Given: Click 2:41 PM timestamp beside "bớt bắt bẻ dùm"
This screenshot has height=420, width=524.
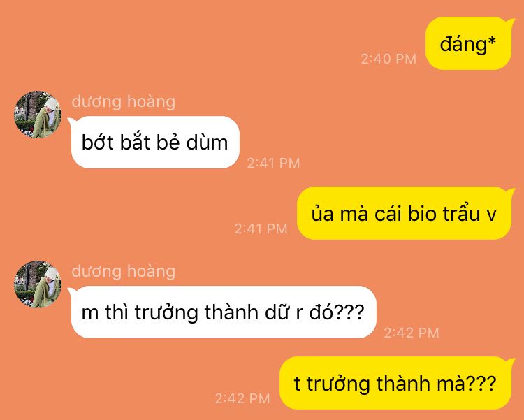Looking at the screenshot, I should (x=273, y=163).
